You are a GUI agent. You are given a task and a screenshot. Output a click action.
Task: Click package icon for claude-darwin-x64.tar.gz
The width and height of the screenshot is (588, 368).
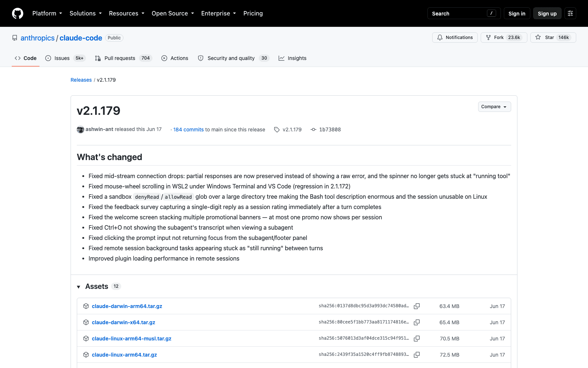(86, 322)
